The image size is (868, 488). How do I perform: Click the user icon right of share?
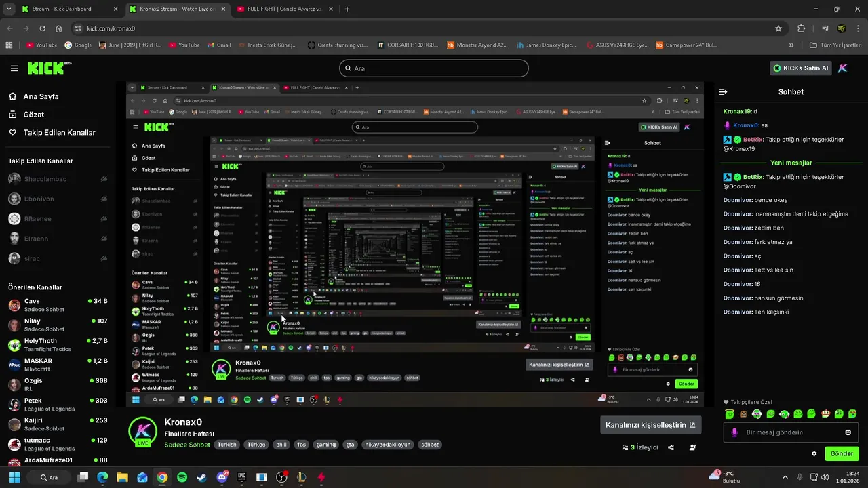(x=692, y=447)
